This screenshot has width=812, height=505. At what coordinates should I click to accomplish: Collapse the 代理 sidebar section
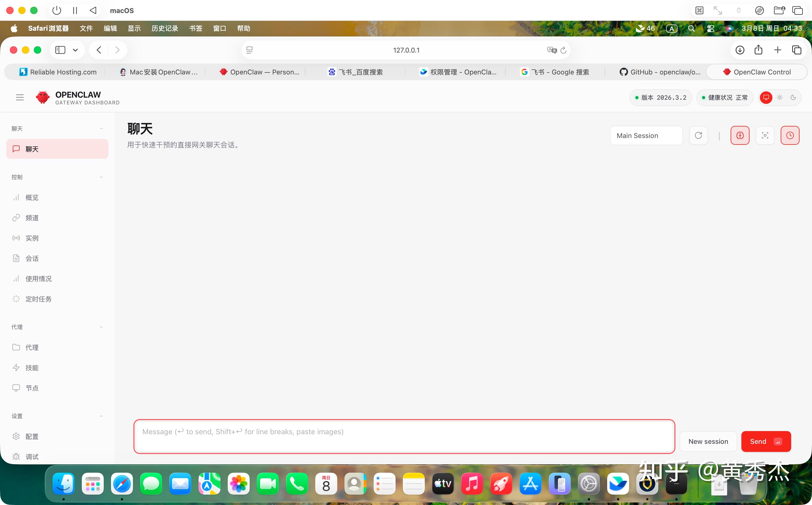(x=101, y=327)
